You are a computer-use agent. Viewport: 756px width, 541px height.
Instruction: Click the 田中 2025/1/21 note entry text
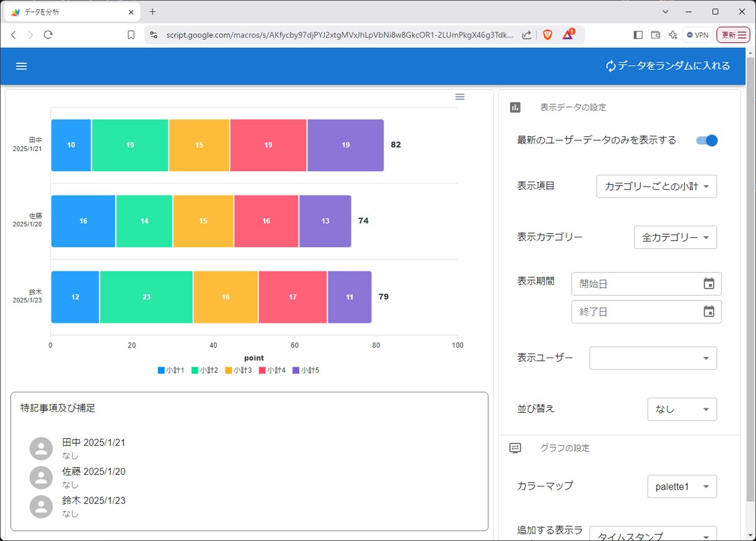[94, 442]
